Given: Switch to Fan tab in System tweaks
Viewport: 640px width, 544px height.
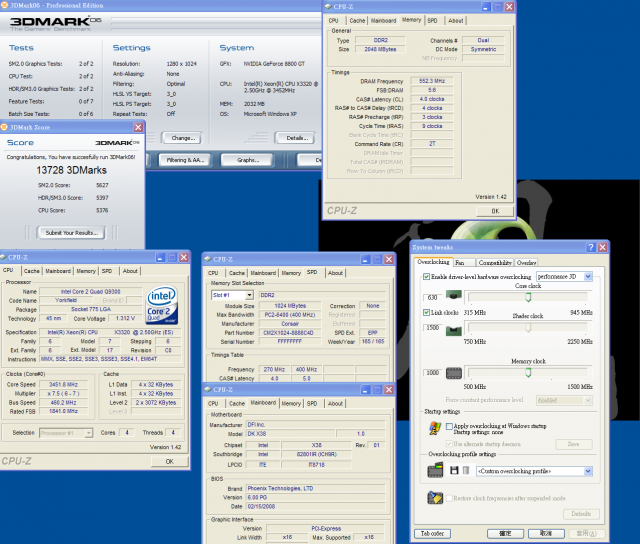Looking at the screenshot, I should click(464, 263).
